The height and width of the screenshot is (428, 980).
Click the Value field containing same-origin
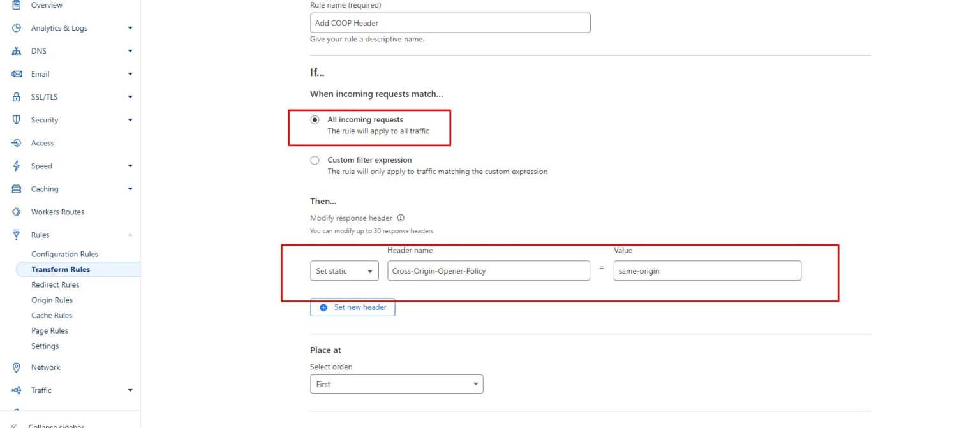708,271
